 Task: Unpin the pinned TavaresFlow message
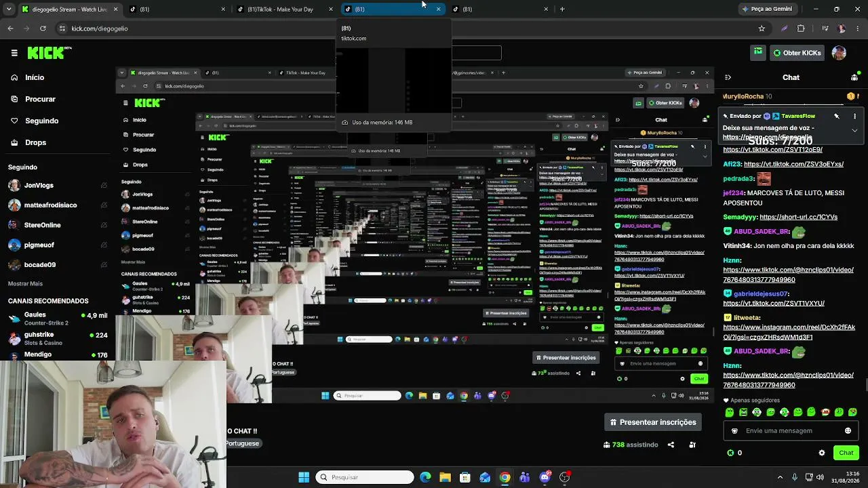click(837, 116)
